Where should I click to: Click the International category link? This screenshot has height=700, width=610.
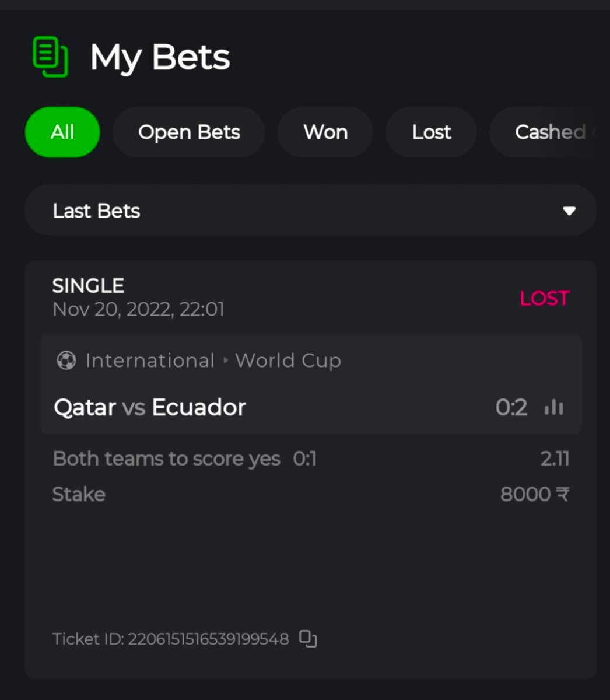coord(150,360)
